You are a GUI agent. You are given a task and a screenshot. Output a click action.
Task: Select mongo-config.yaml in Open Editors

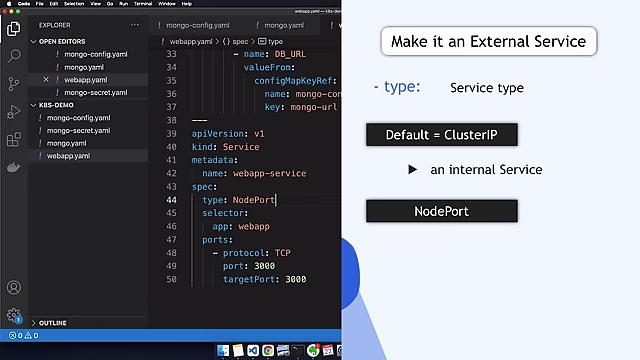pos(96,54)
